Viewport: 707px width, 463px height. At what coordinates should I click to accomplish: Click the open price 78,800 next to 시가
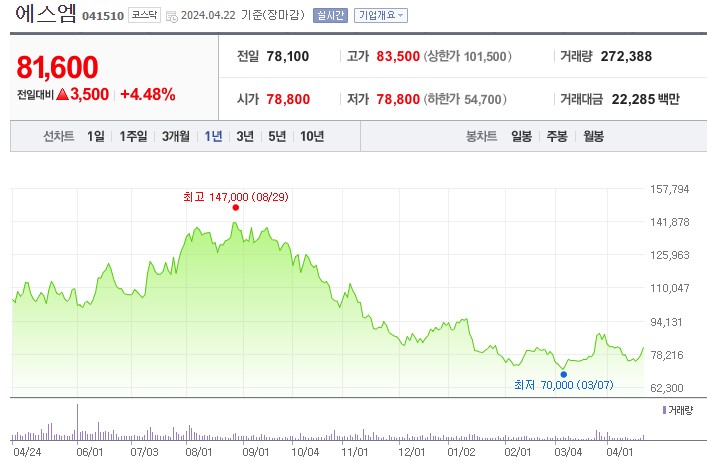click(x=288, y=99)
